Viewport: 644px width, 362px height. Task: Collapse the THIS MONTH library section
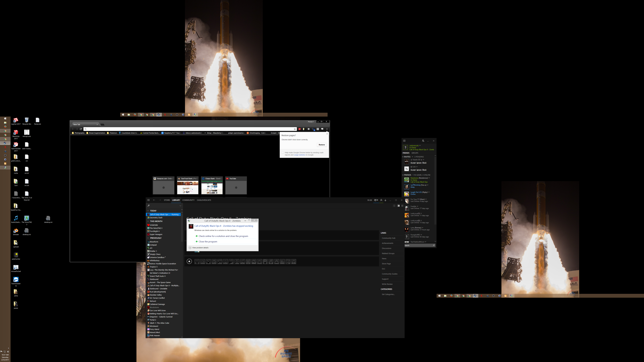[x=148, y=221]
